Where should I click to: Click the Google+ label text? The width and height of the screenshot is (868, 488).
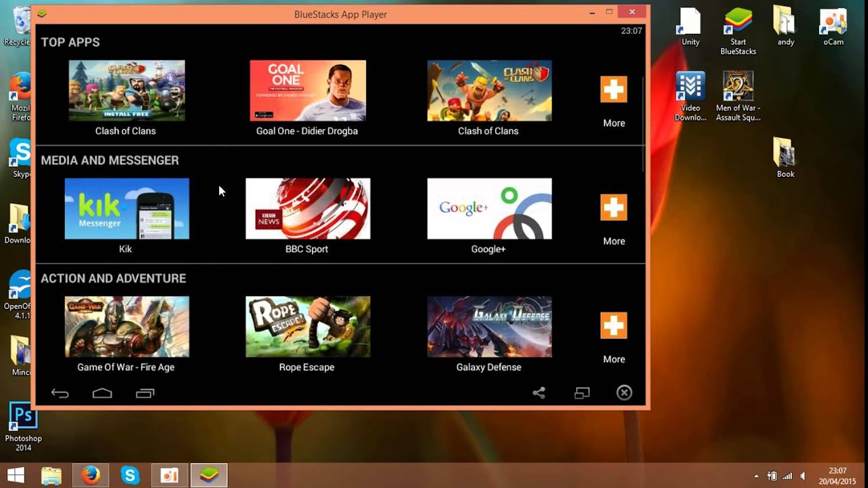(488, 249)
